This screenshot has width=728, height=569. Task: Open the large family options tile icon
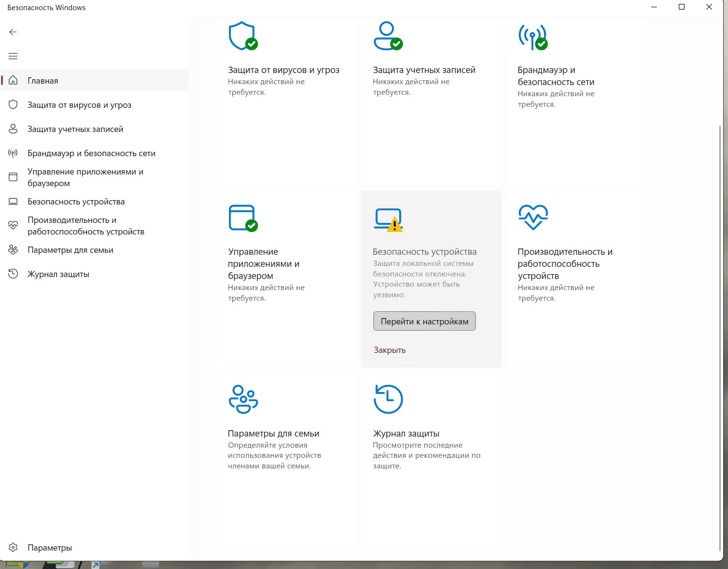point(243,399)
